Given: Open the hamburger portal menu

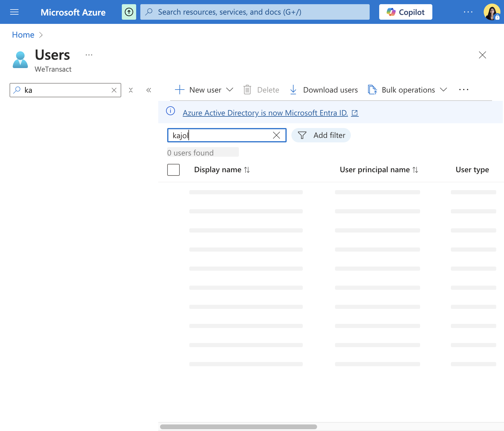Looking at the screenshot, I should pyautogui.click(x=14, y=12).
